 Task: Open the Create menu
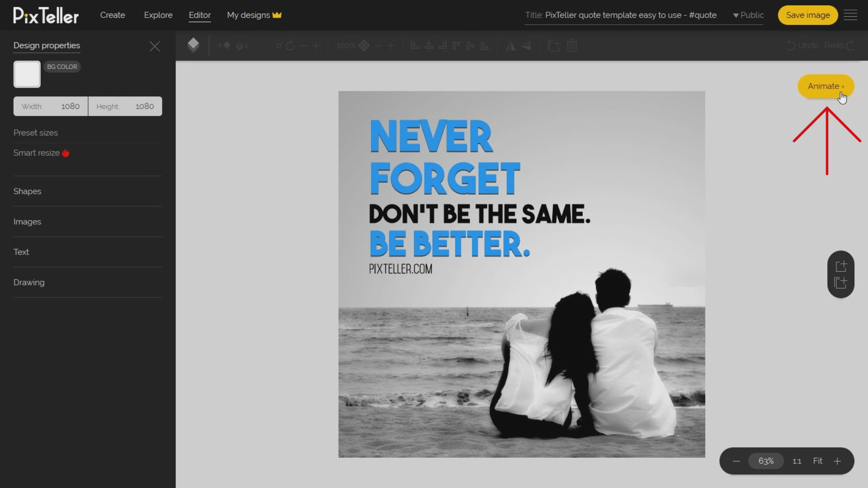[x=113, y=15]
